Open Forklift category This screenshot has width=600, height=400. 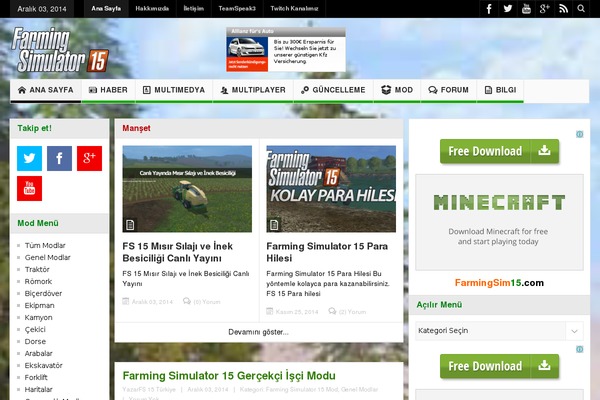[36, 377]
